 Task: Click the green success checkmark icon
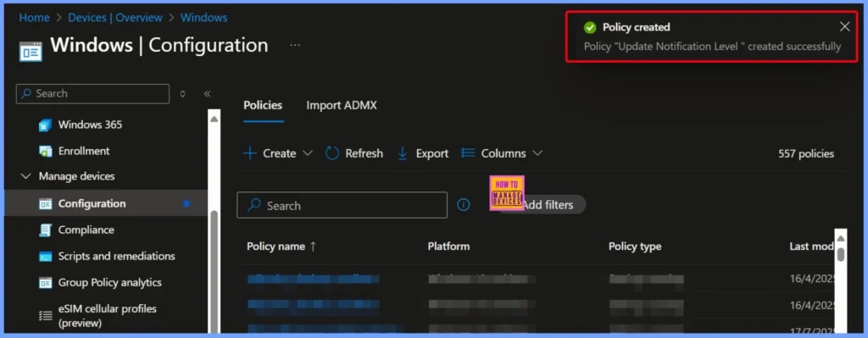click(590, 27)
